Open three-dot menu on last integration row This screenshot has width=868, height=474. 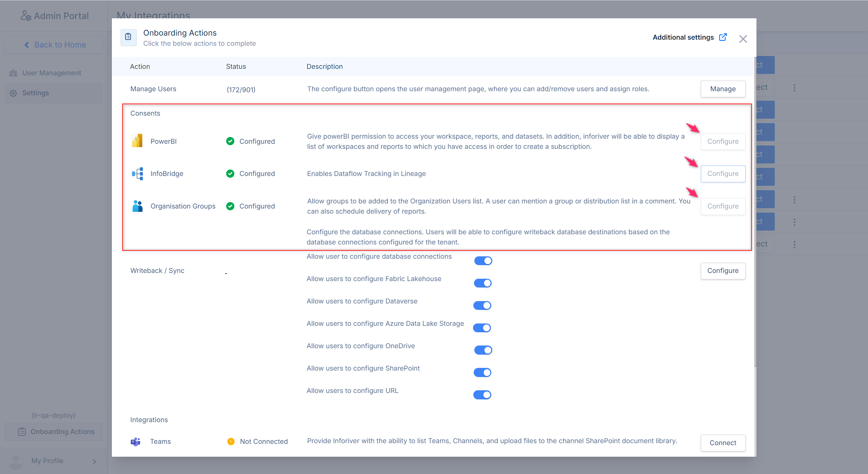point(794,244)
